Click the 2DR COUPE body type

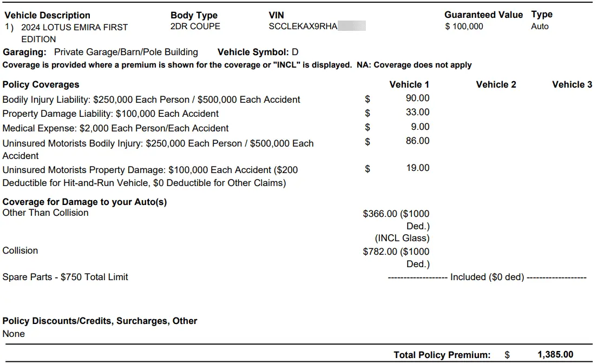click(195, 27)
